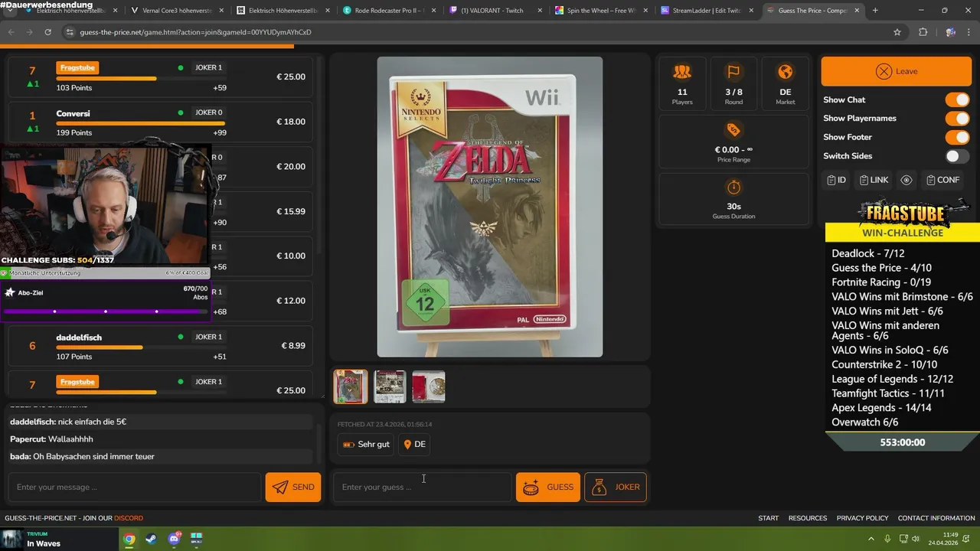Focus the Enter your guess field

pyautogui.click(x=423, y=487)
